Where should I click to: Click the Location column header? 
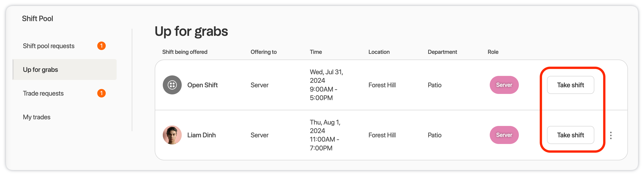click(379, 52)
